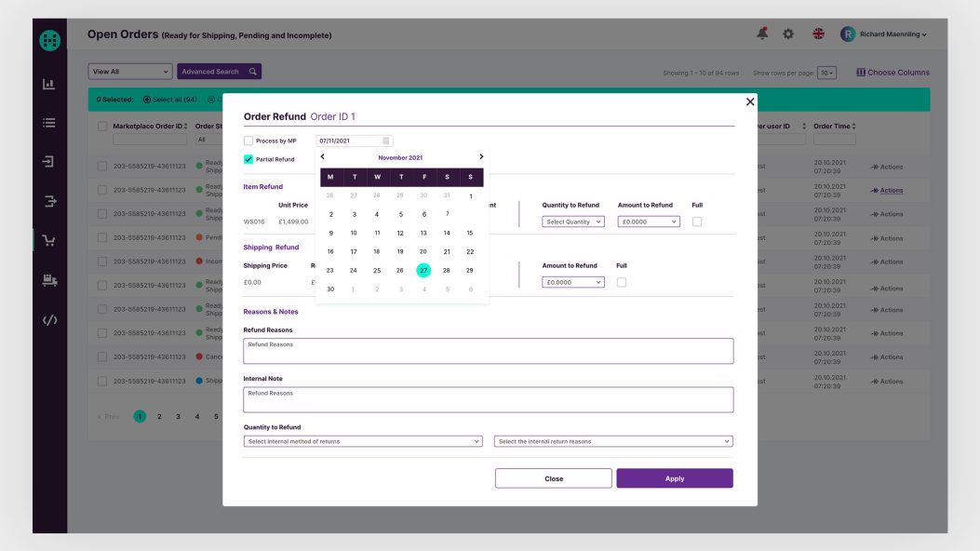Open the analytics chart icon in sidebar
Image resolution: width=980 pixels, height=551 pixels.
(x=49, y=84)
